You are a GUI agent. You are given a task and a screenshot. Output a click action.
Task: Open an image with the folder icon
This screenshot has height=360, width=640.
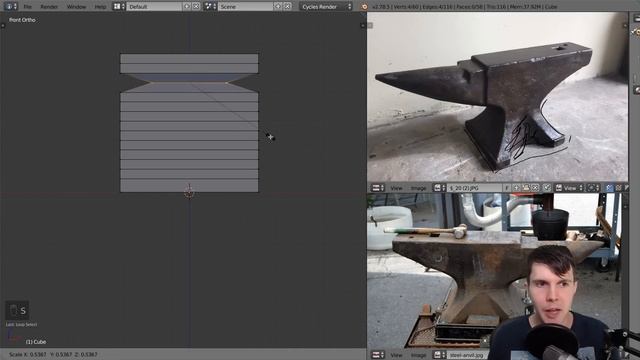526,188
